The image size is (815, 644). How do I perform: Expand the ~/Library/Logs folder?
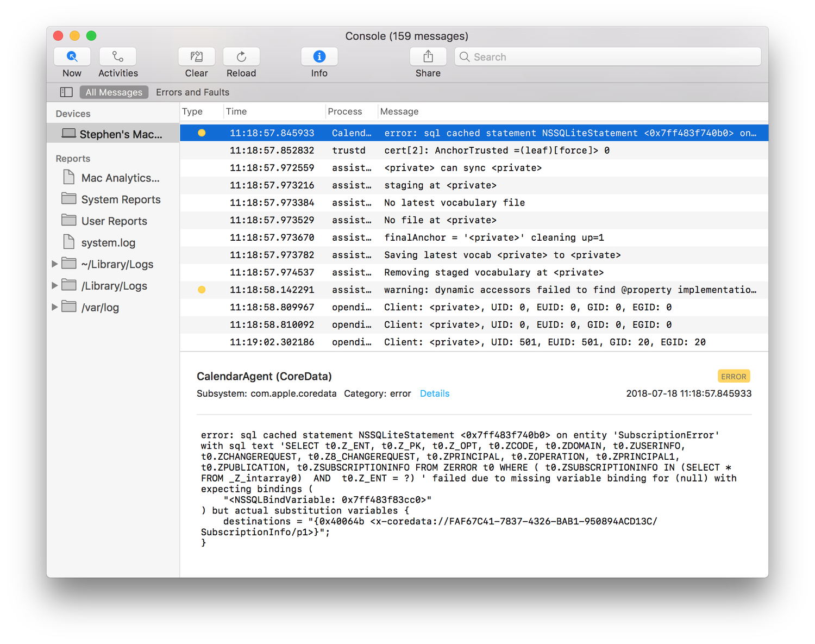click(54, 264)
